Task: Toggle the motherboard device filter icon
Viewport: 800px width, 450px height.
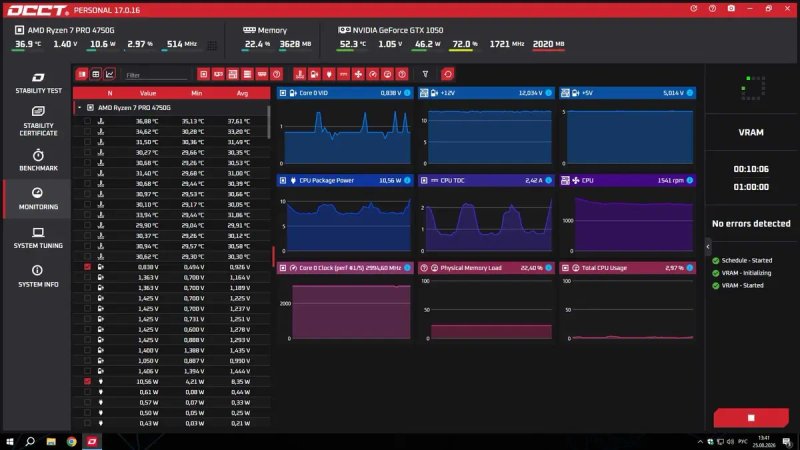Action: pos(233,74)
